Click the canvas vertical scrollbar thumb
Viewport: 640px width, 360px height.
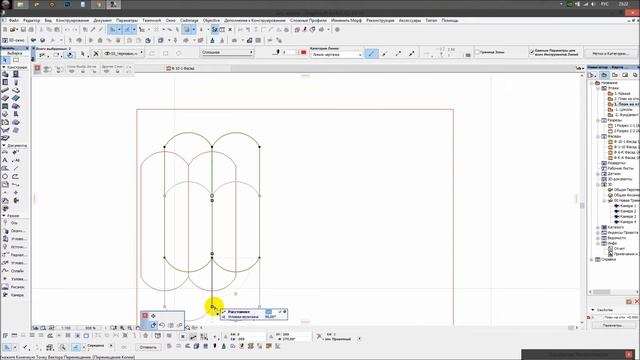[582, 205]
